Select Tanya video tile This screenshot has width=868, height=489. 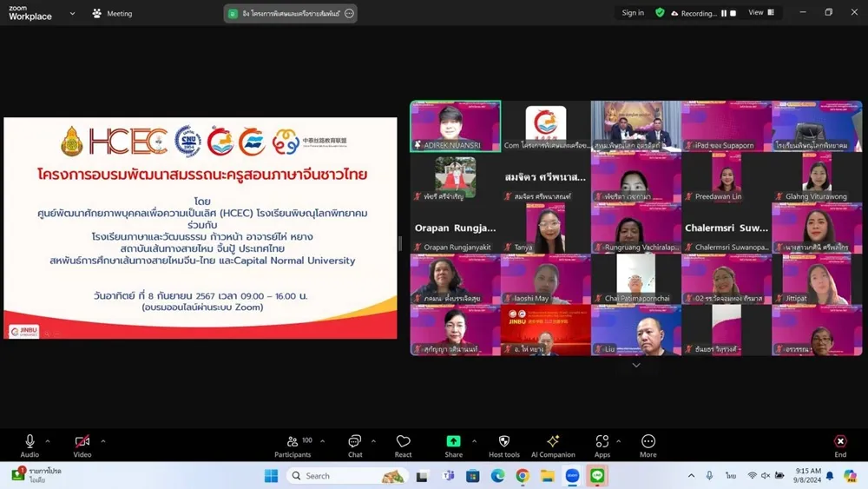click(546, 228)
